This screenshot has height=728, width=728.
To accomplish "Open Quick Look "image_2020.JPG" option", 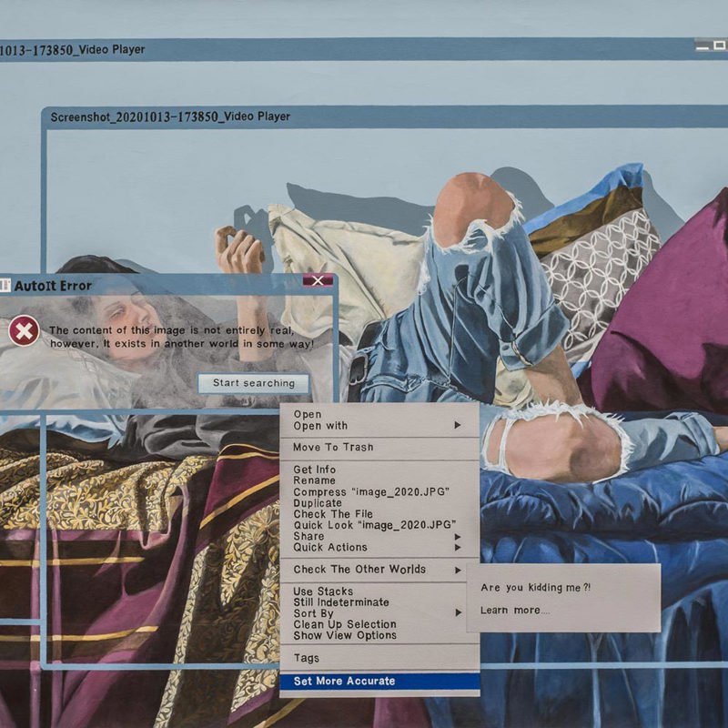I will coord(374,525).
